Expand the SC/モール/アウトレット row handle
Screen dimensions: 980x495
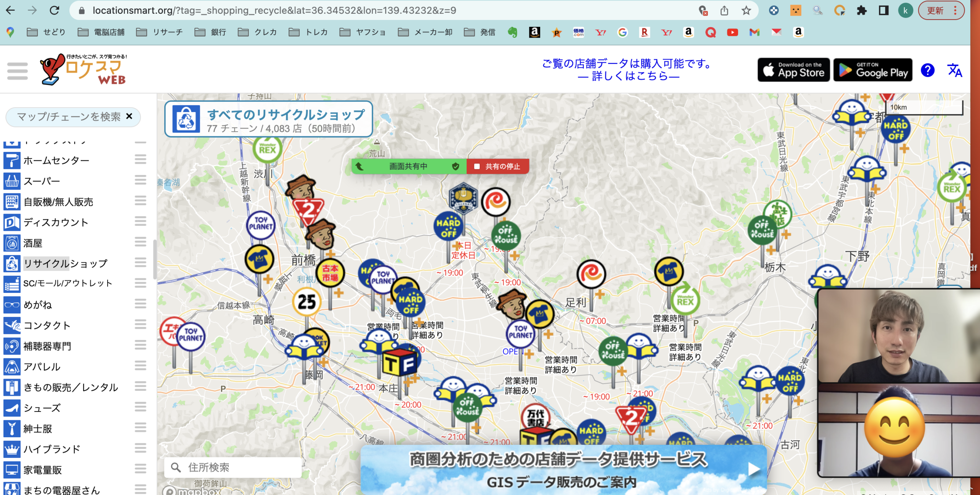pos(140,283)
